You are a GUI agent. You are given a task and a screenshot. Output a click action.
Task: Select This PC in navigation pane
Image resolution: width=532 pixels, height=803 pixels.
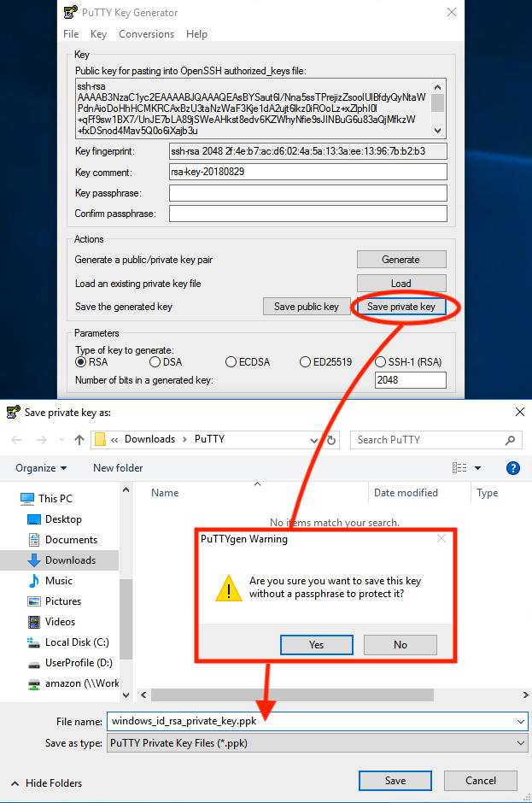(47, 498)
